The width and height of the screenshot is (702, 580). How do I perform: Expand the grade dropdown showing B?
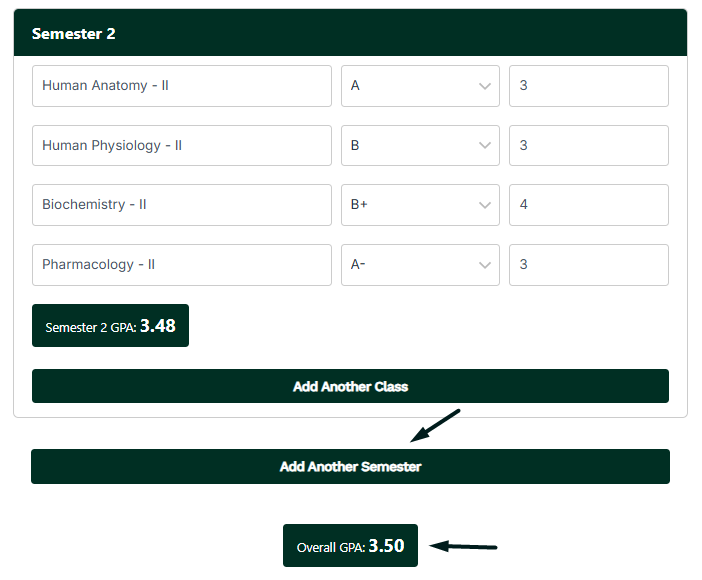[420, 146]
